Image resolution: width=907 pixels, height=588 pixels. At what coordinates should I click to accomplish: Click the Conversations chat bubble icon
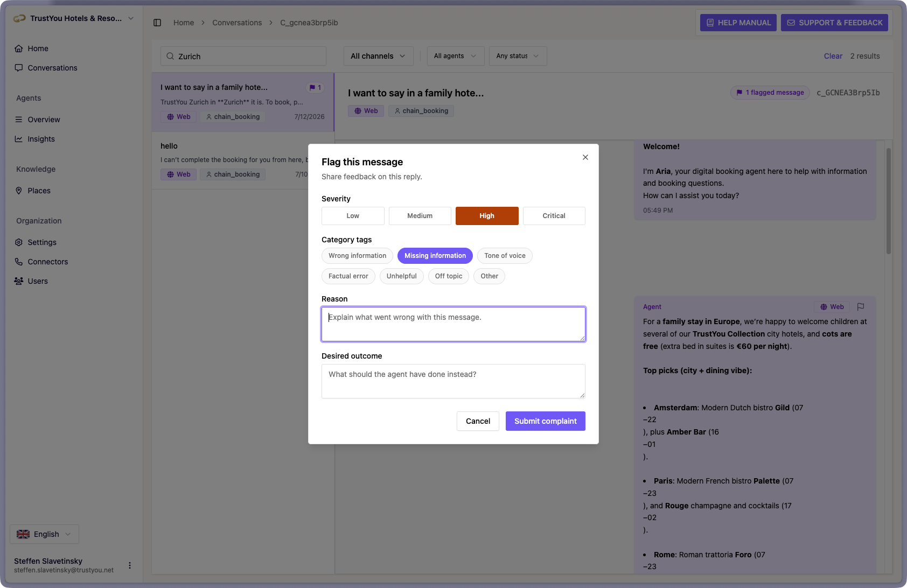coord(19,68)
